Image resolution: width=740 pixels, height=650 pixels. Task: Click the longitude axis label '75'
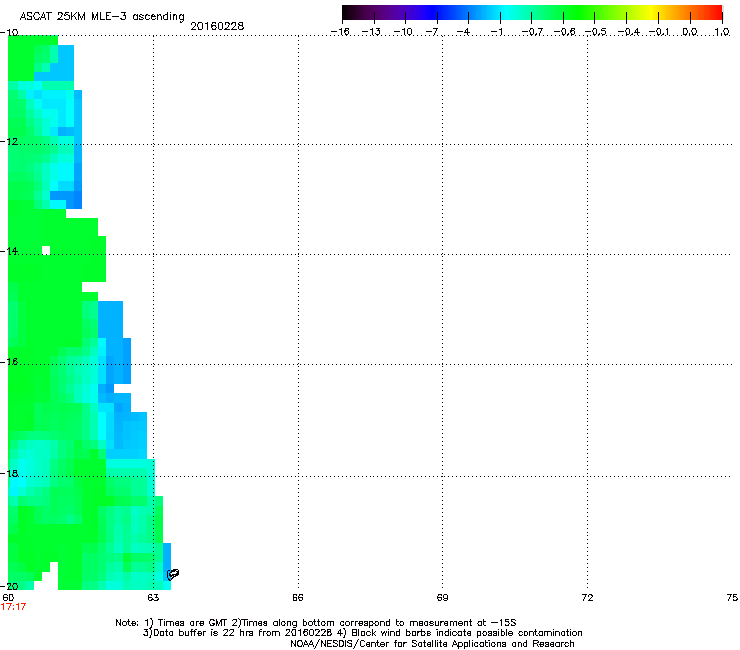click(732, 598)
